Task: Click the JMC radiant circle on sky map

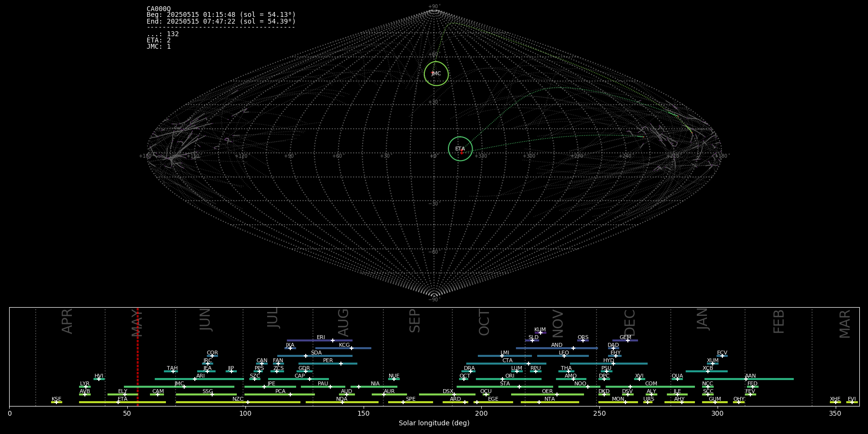Action: click(436, 74)
